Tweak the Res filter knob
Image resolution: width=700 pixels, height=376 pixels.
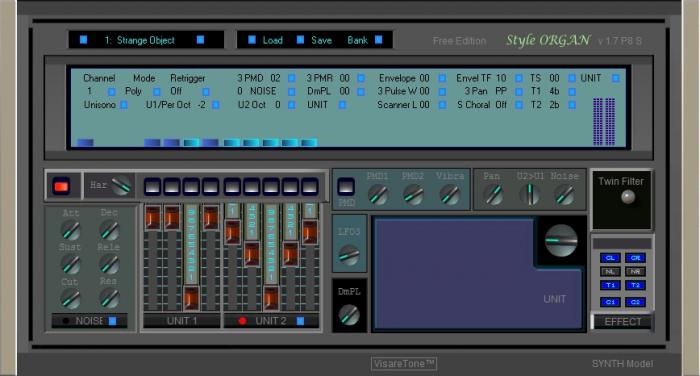(x=109, y=299)
